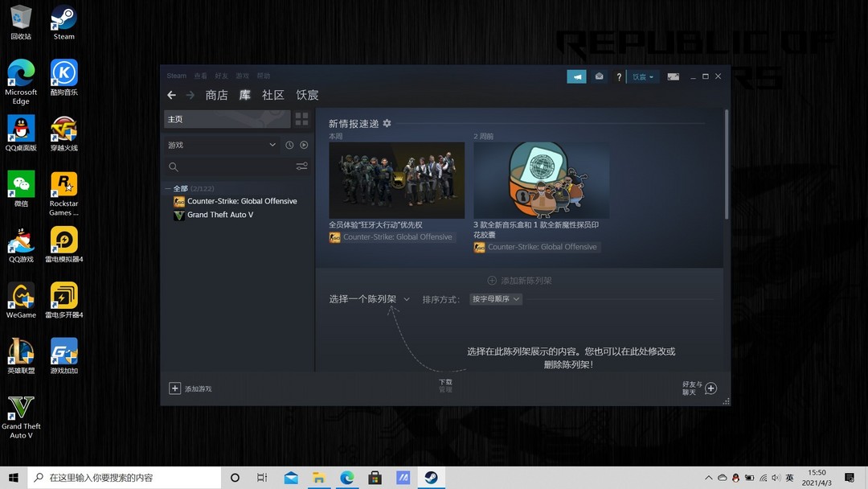This screenshot has width=868, height=489.
Task: Select the 穿越火线 desktop icon
Action: (63, 134)
